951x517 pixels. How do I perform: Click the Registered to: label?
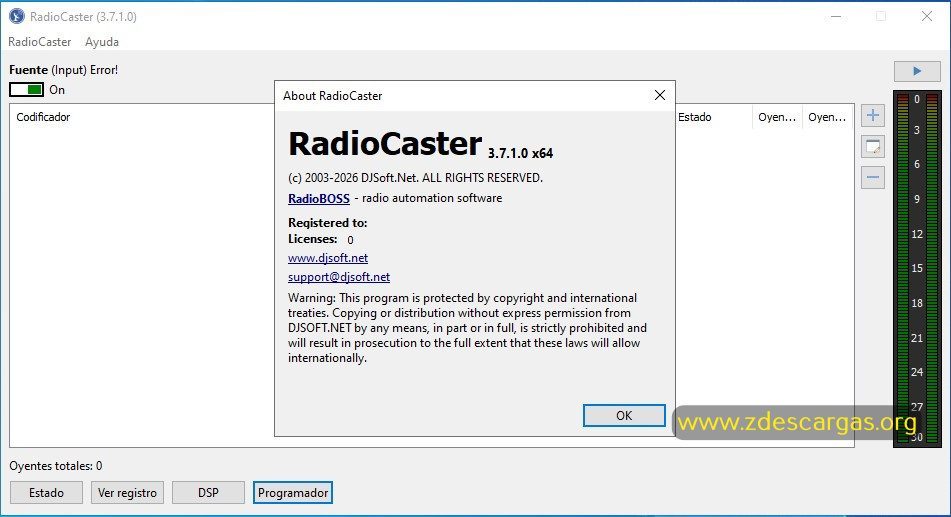coord(328,223)
